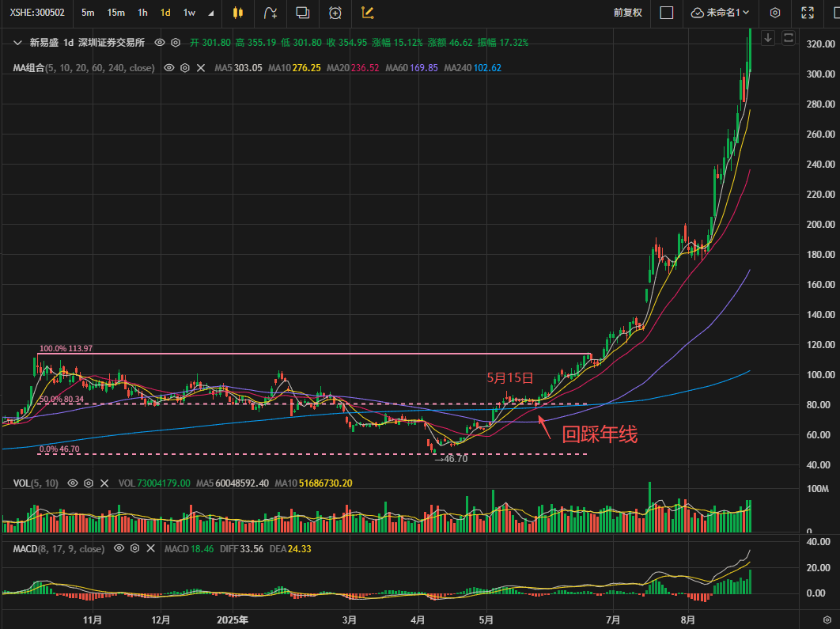Collapse the 新易盛 legend chevron
The image size is (840, 629).
click(17, 43)
